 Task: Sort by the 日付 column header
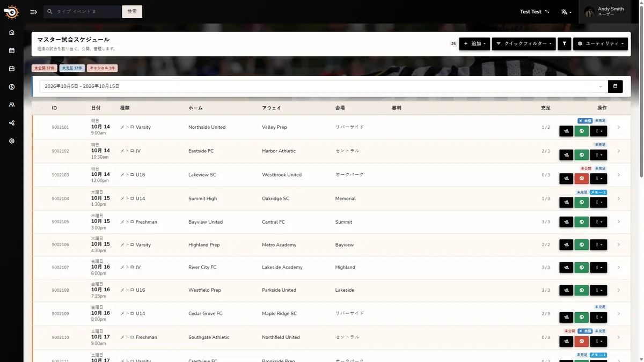[x=96, y=108]
